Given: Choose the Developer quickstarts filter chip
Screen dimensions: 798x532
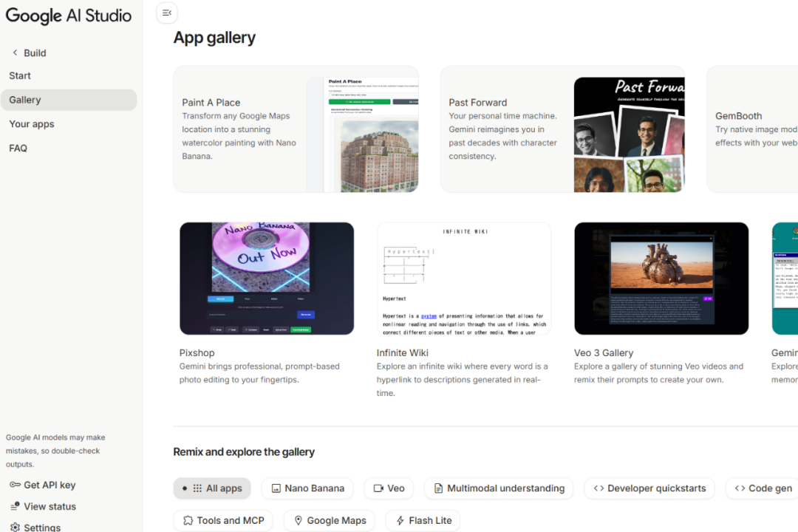Looking at the screenshot, I should (649, 488).
